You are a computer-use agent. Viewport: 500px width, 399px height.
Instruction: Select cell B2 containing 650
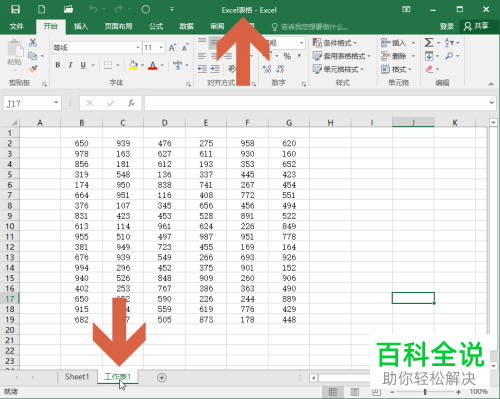pos(81,143)
